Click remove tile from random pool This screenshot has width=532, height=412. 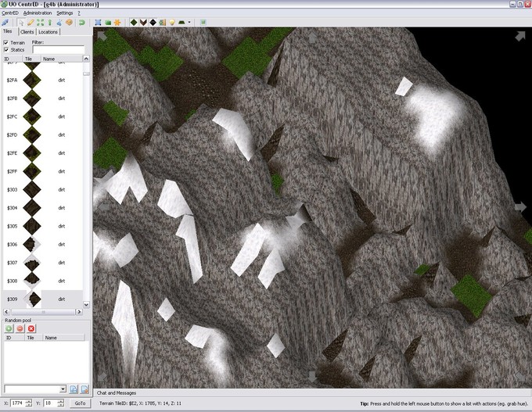pyautogui.click(x=20, y=329)
